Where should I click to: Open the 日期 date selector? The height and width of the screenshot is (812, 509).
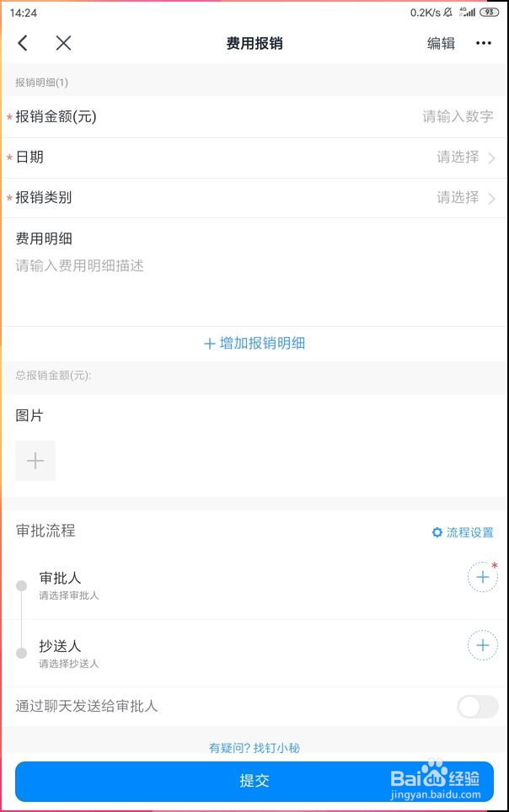pyautogui.click(x=253, y=157)
